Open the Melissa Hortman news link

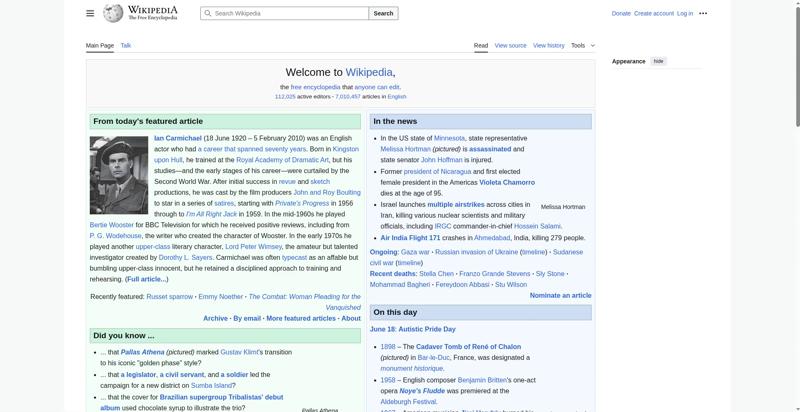pyautogui.click(x=406, y=149)
